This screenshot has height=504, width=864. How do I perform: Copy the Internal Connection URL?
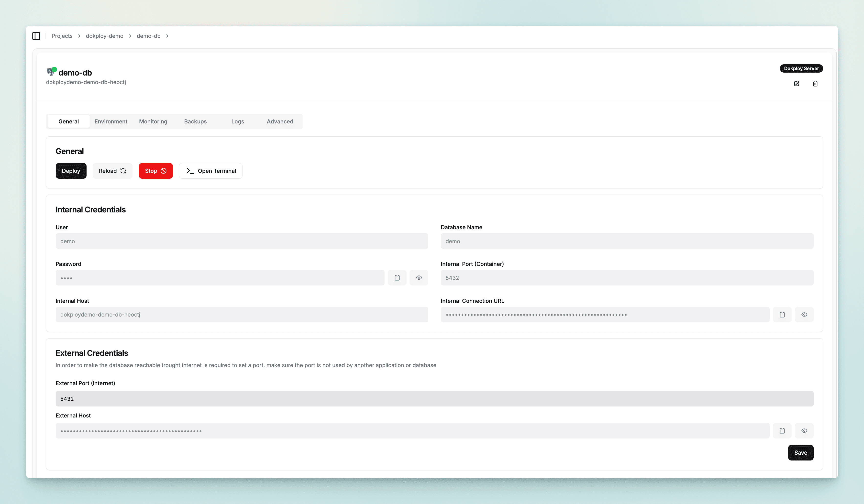[782, 314]
